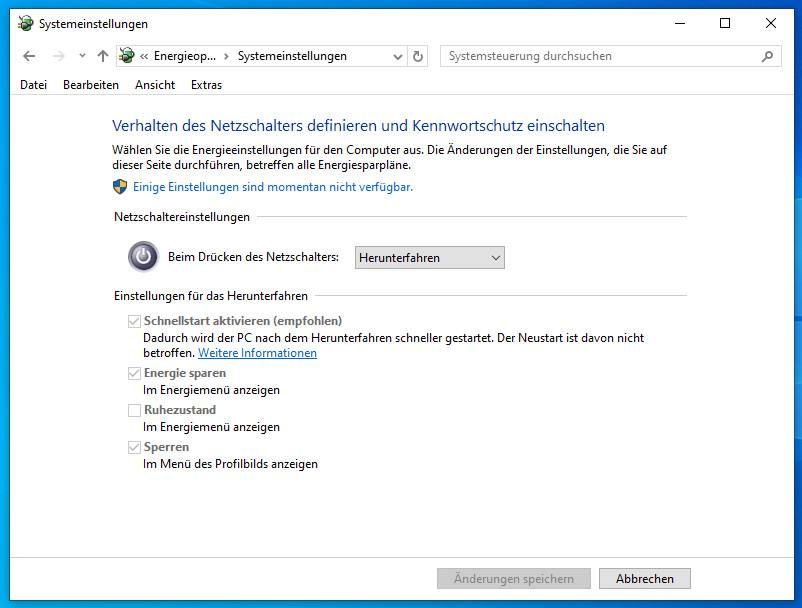The height and width of the screenshot is (608, 802).
Task: Click 'Einige Einstellungen sind momentan nicht verfügbar' link
Action: (273, 187)
